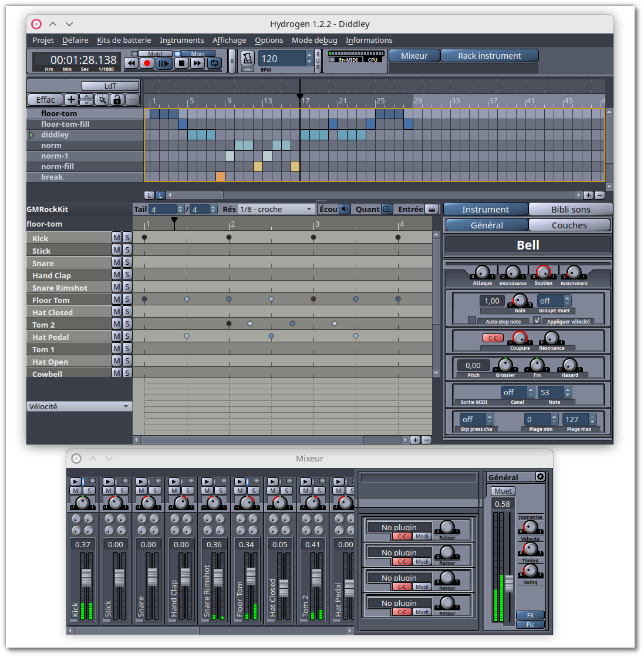The height and width of the screenshot is (657, 644).
Task: Move selected pattern up in song editor
Action: (86, 97)
